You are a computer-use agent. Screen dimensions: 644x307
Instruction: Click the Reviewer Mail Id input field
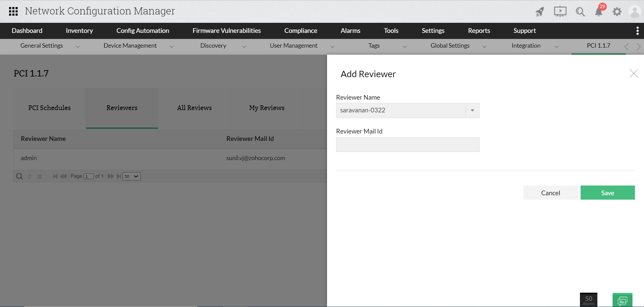(x=408, y=144)
